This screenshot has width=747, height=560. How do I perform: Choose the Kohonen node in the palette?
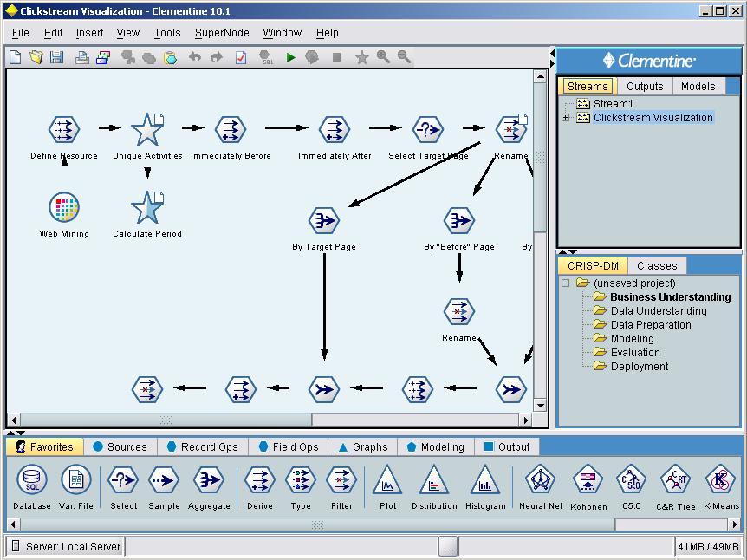(588, 479)
